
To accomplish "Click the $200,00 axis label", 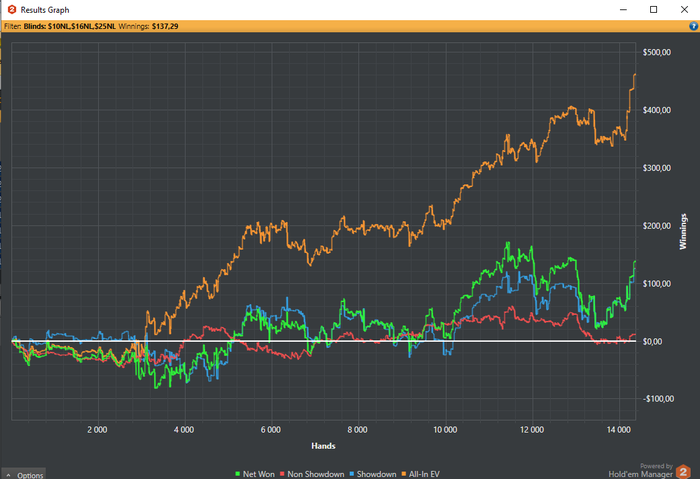I will point(656,226).
